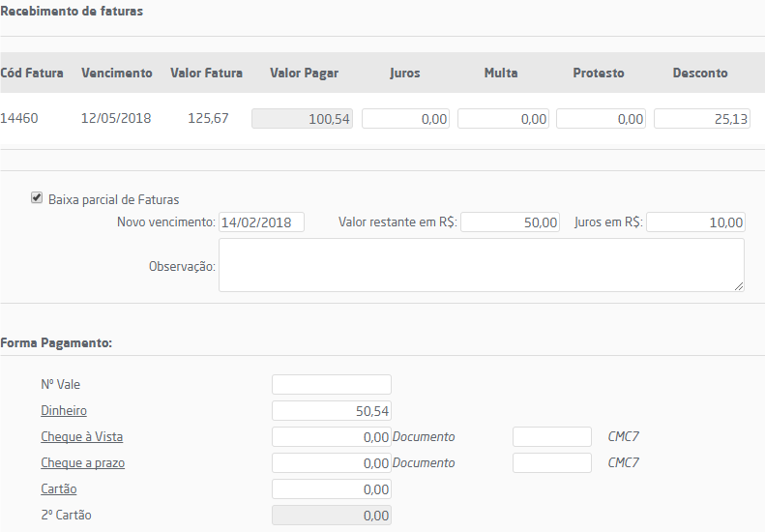Open the Cheque à Vista link

[x=81, y=436]
